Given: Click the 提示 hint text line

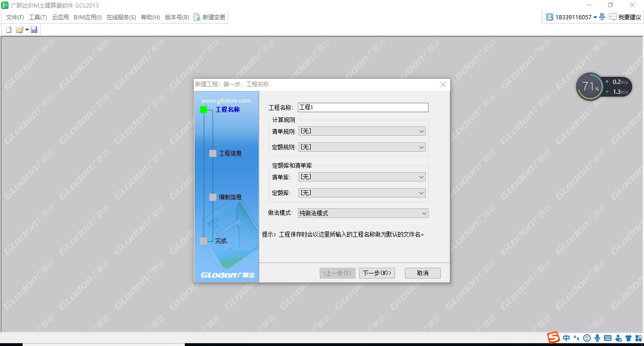Looking at the screenshot, I should (x=343, y=234).
